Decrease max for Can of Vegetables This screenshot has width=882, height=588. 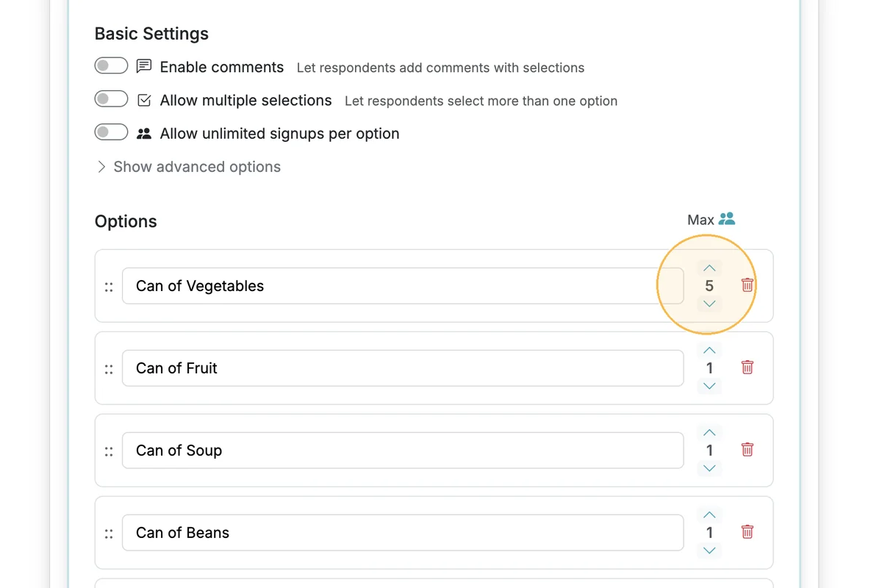pos(709,304)
